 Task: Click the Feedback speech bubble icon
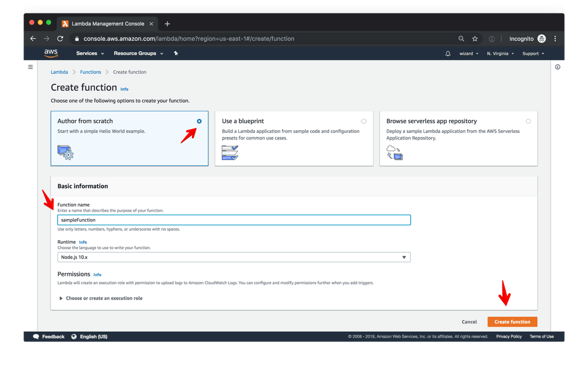point(35,336)
